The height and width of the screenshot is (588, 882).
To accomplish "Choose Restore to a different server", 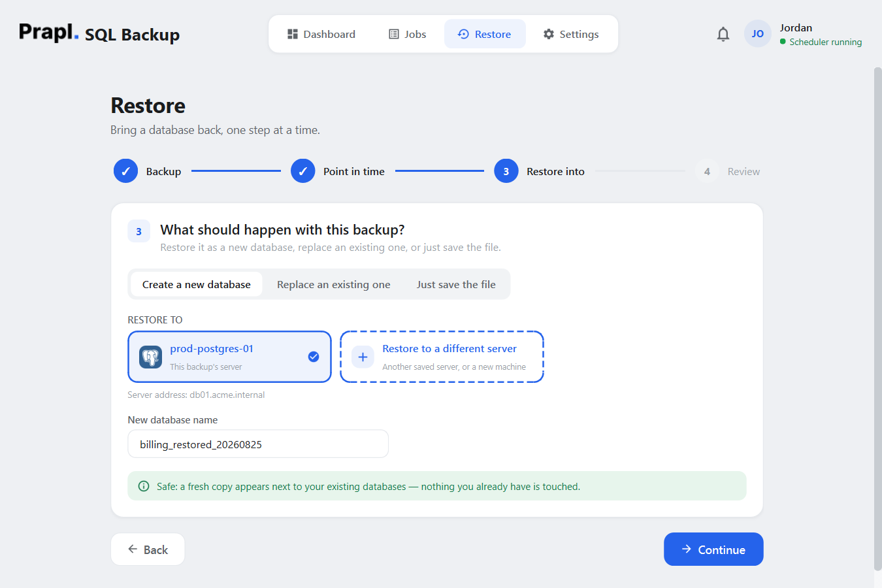I will (442, 357).
